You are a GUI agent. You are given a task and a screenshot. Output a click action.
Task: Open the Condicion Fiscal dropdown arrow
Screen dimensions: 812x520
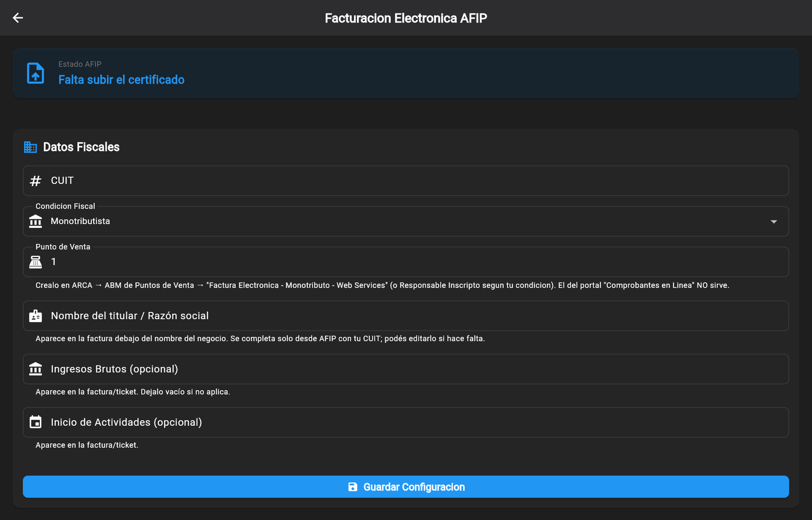[x=774, y=222]
